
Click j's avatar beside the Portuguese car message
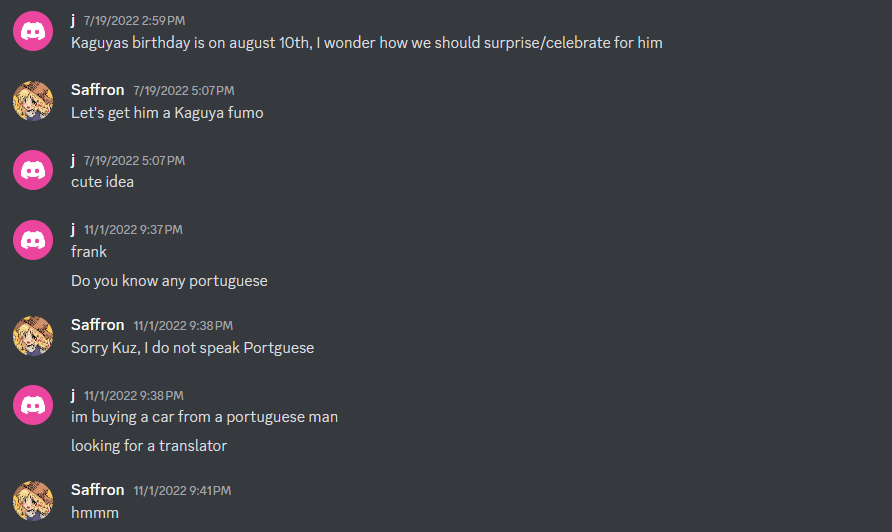[x=33, y=405]
